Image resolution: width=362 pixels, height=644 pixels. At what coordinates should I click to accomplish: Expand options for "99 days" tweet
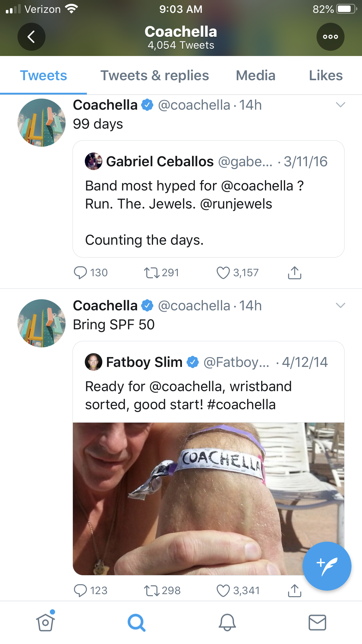click(340, 105)
